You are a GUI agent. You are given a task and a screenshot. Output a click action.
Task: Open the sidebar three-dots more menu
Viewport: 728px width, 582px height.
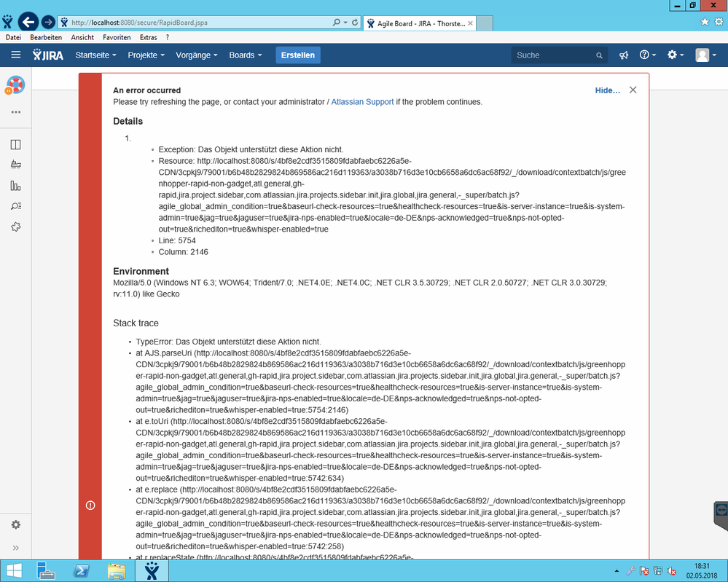[x=16, y=112]
